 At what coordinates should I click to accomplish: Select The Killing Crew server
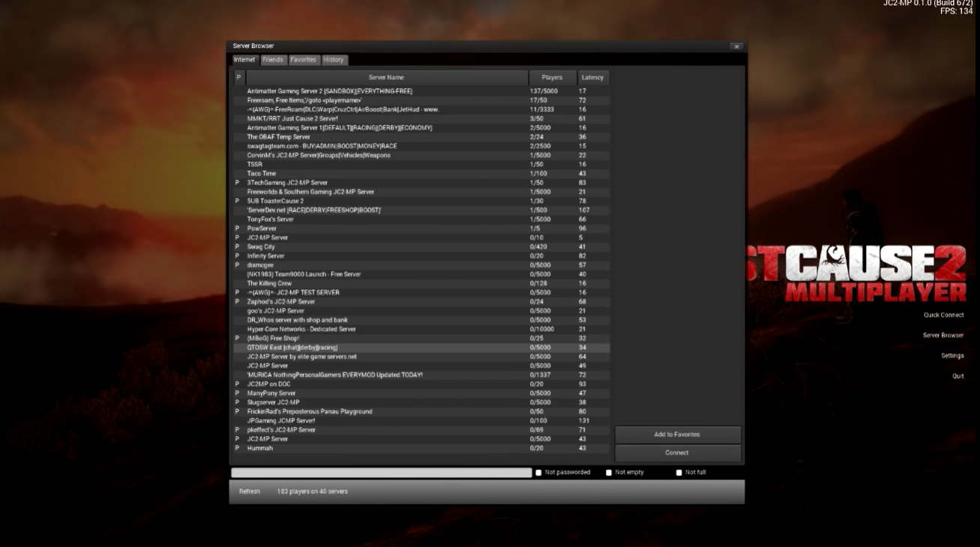421,283
